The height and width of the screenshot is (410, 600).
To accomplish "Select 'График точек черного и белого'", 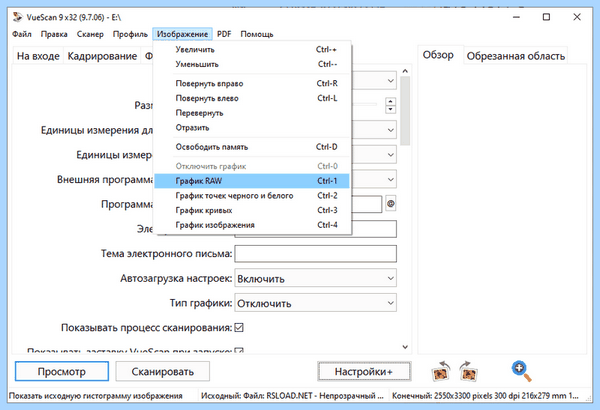I will click(x=252, y=196).
